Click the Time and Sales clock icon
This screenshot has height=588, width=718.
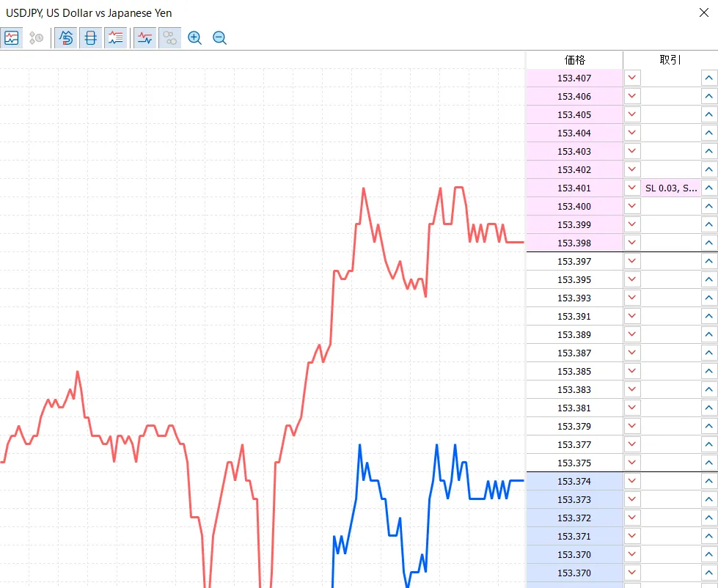(36, 38)
